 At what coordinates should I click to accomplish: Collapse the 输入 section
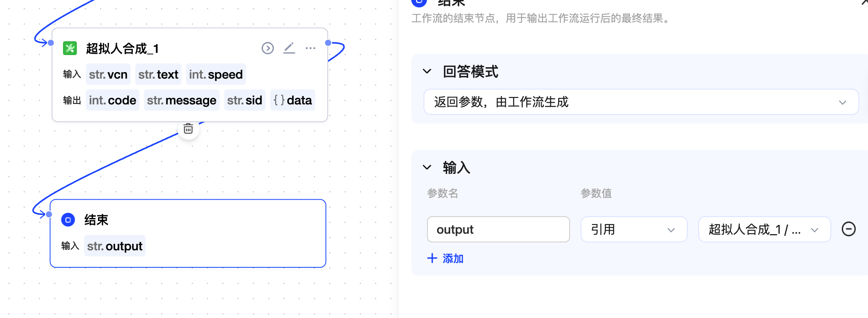(427, 167)
